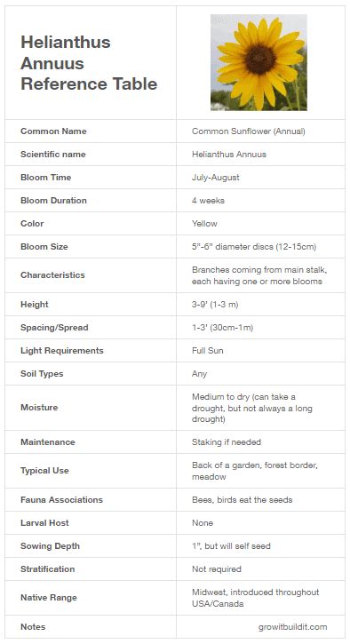
Task: Click the Fauna Associations label
Action: (61, 500)
